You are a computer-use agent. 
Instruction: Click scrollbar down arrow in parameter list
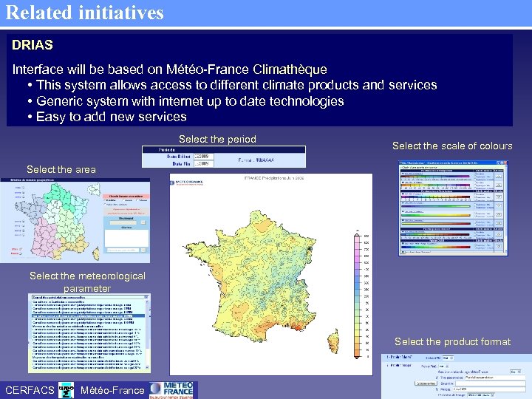[x=147, y=367]
